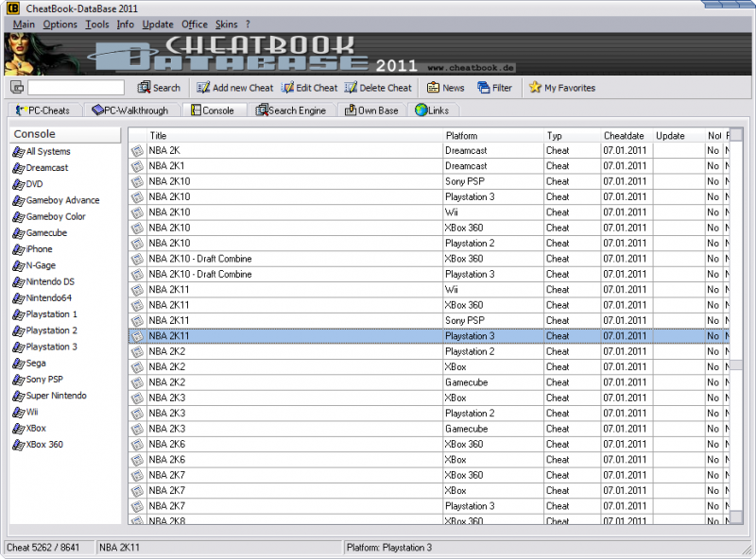
Task: Click the iPhone sidebar icon
Action: tap(18, 249)
